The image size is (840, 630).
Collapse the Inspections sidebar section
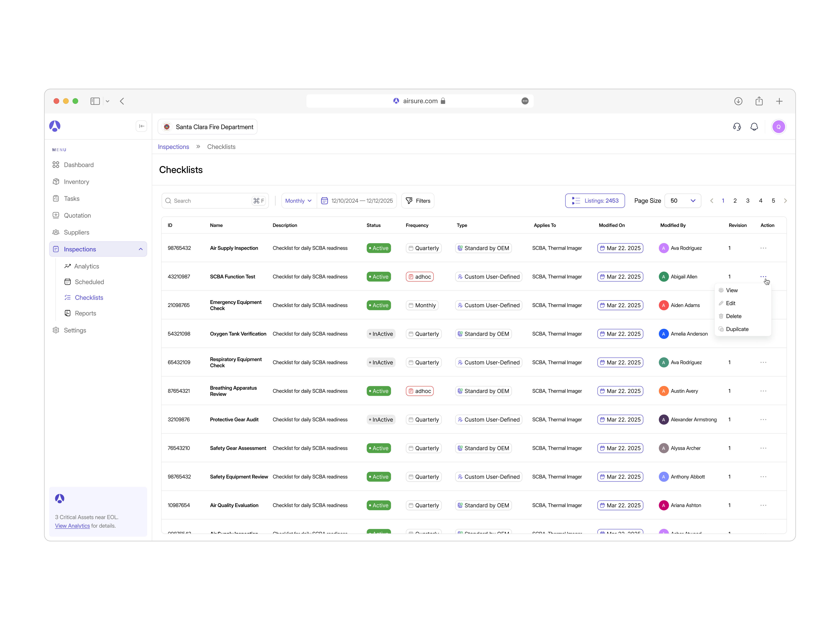pyautogui.click(x=140, y=249)
